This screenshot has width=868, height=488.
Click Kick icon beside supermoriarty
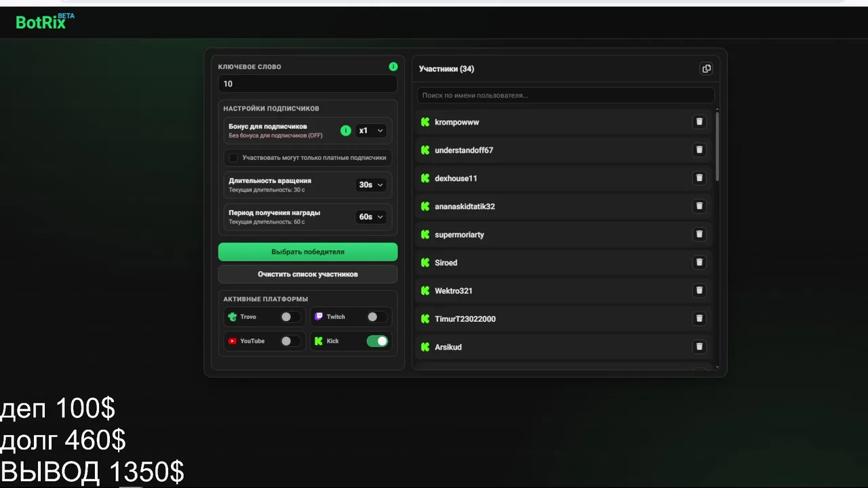(425, 235)
